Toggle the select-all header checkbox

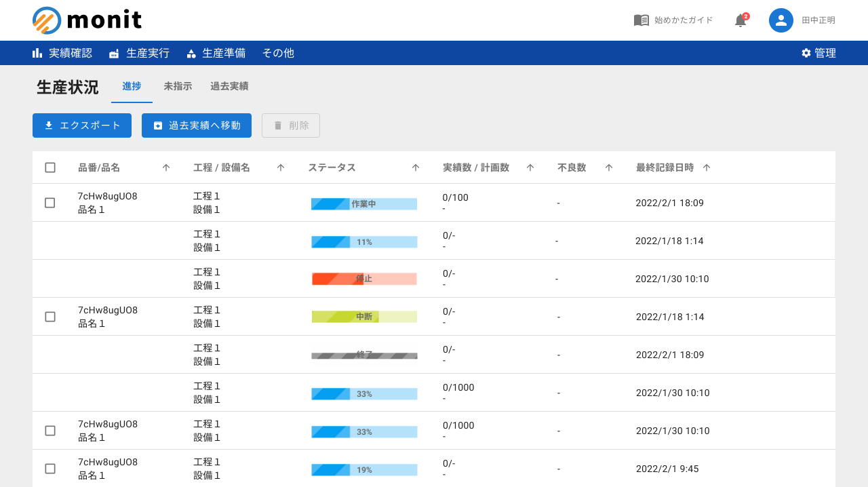(x=50, y=168)
